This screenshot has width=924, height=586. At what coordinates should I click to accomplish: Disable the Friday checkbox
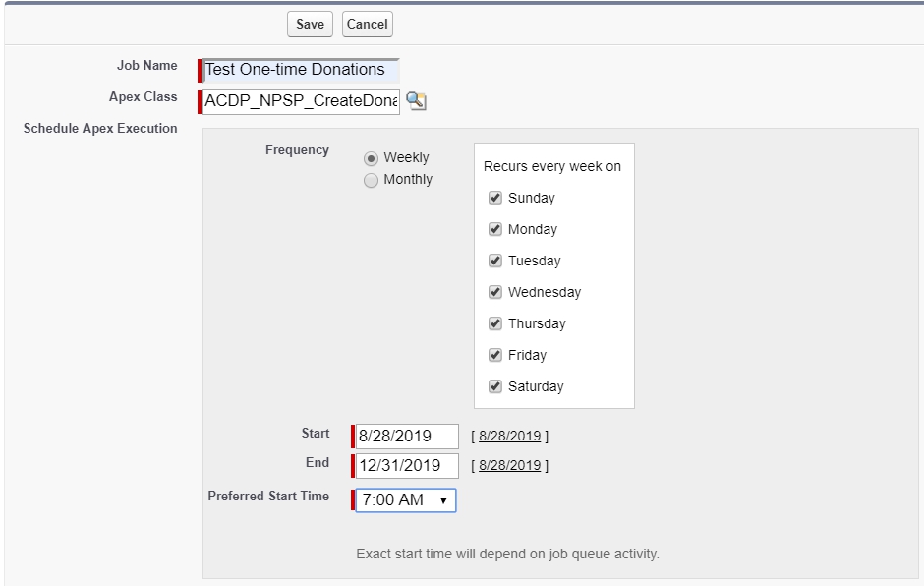point(495,355)
